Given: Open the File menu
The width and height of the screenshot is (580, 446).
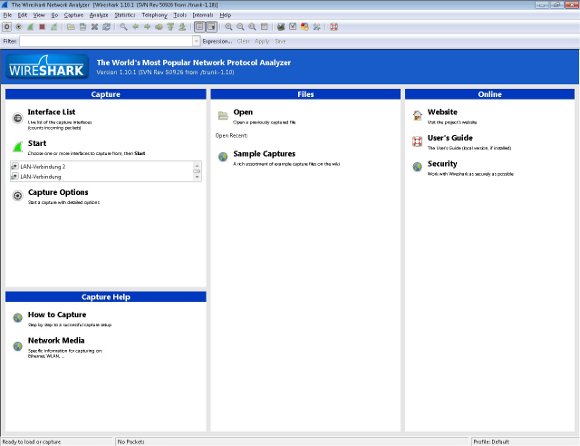Looking at the screenshot, I should 7,15.
